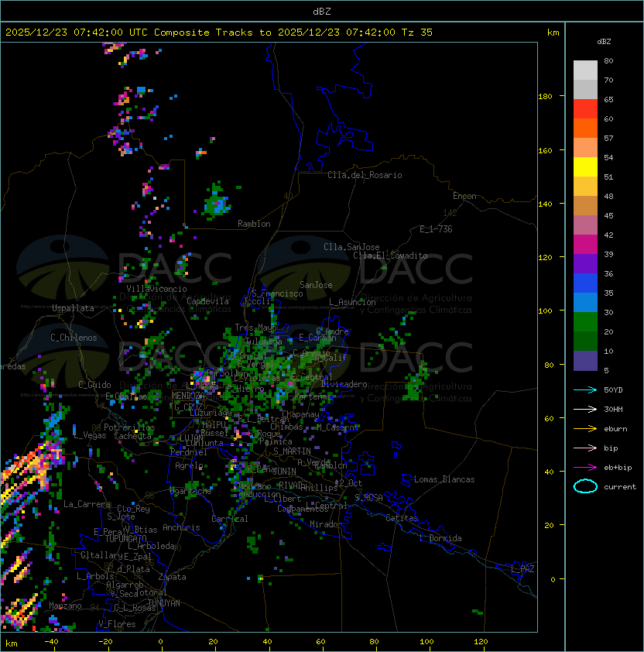Click the L_PAZ label
644x652 pixels.
pos(522,569)
